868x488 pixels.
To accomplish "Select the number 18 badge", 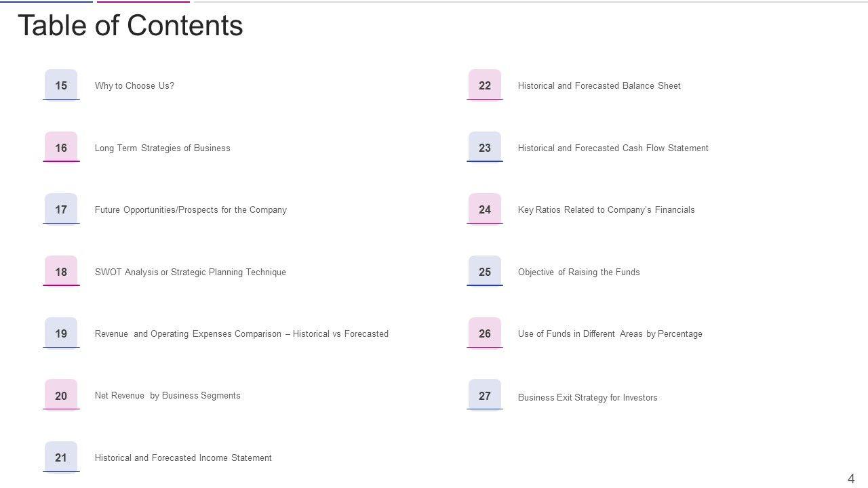I will click(61, 272).
